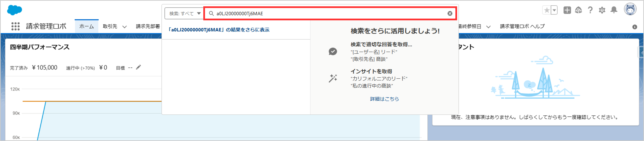Screen dimensions: 644x141
Task: Click the 詳細はこちら link
Action: [384, 99]
